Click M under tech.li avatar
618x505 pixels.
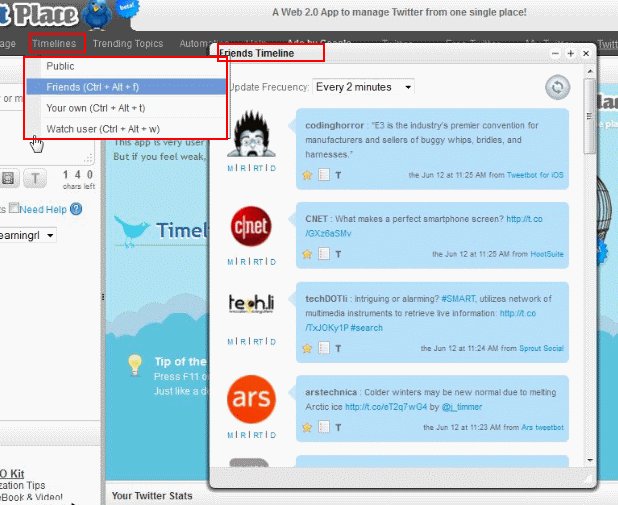pyautogui.click(x=230, y=342)
